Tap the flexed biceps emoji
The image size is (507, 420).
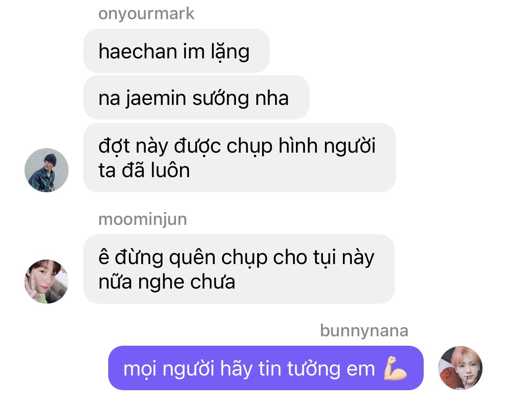395,368
